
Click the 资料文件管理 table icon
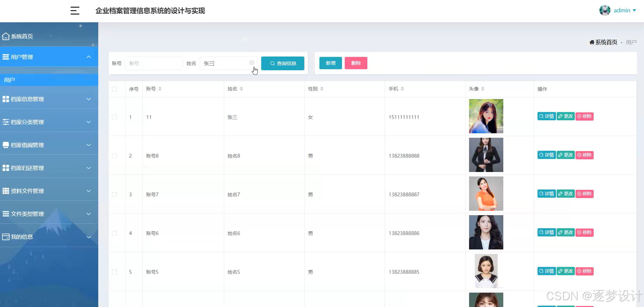(6, 191)
